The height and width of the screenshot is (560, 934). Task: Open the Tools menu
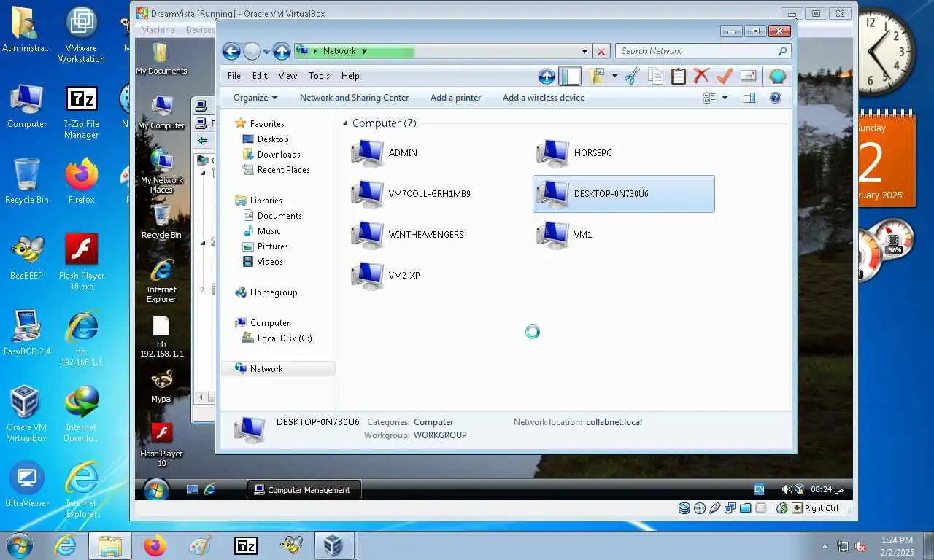click(x=319, y=76)
